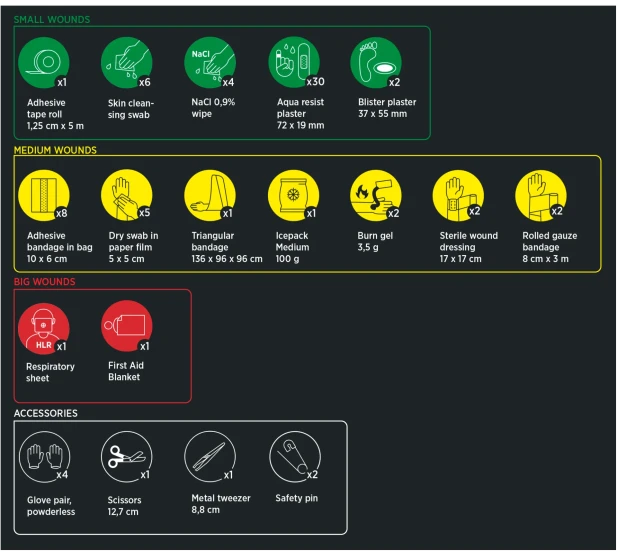Select the Burn gel icon
The height and width of the screenshot is (557, 617).
(x=376, y=195)
